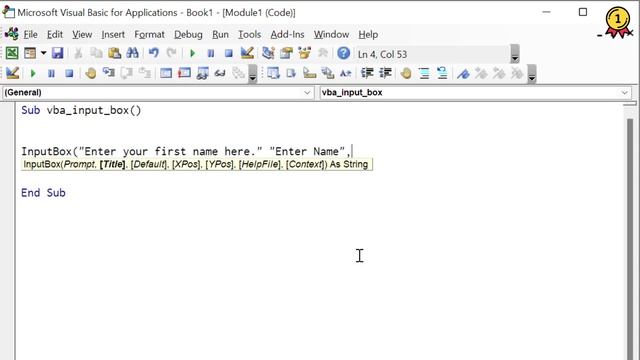
Task: Click the List Constants icon
Action: click(291, 73)
